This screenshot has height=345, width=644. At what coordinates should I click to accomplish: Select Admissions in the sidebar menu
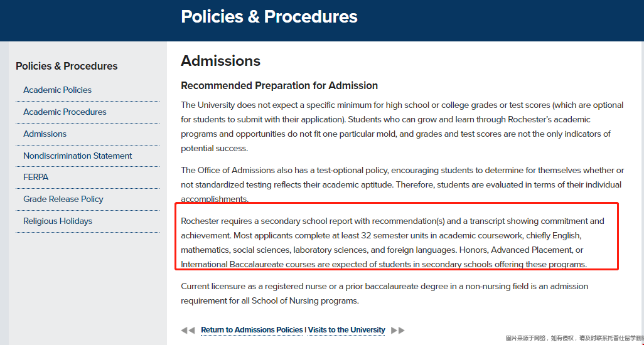click(x=45, y=134)
